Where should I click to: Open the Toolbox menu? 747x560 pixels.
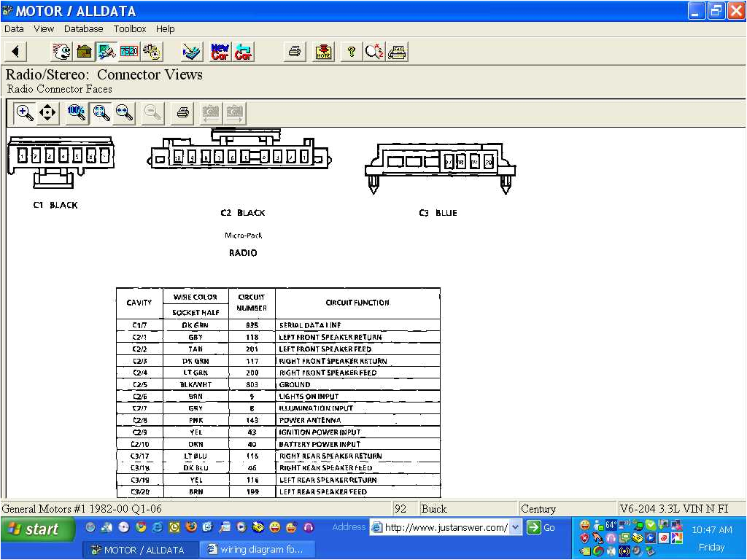pos(129,28)
